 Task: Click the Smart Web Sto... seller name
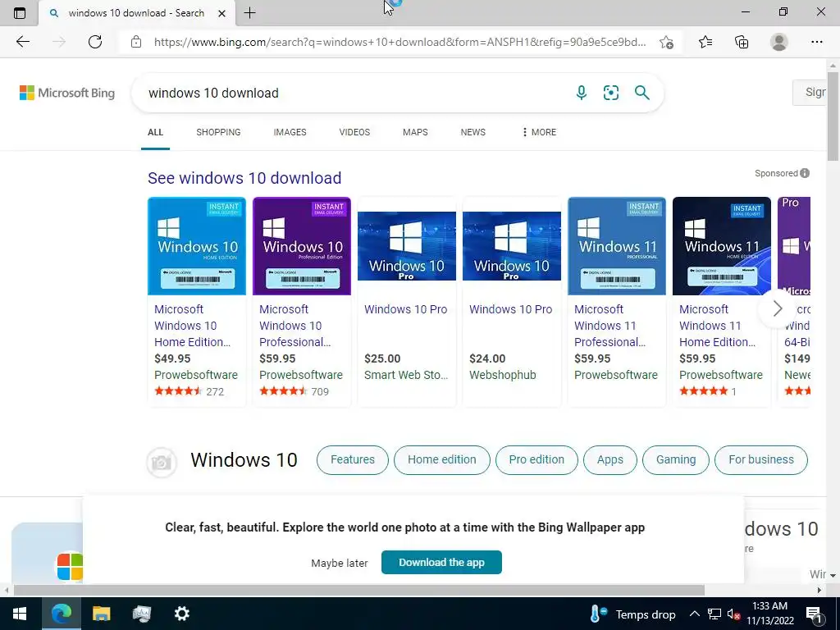pos(406,374)
